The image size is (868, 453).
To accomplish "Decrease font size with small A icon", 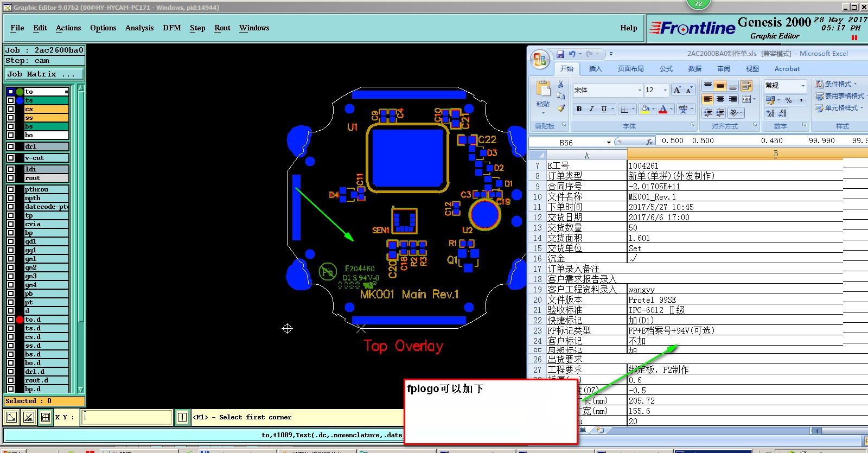I will tap(689, 90).
